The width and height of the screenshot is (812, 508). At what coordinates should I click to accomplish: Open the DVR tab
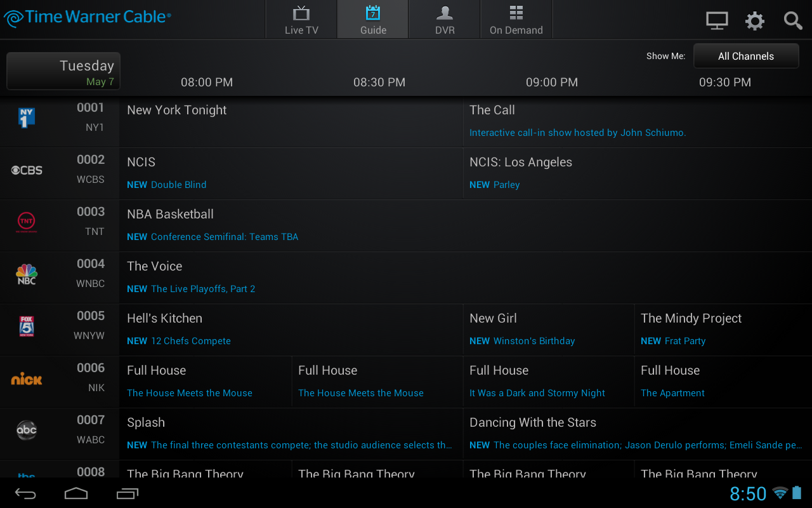[x=445, y=20]
